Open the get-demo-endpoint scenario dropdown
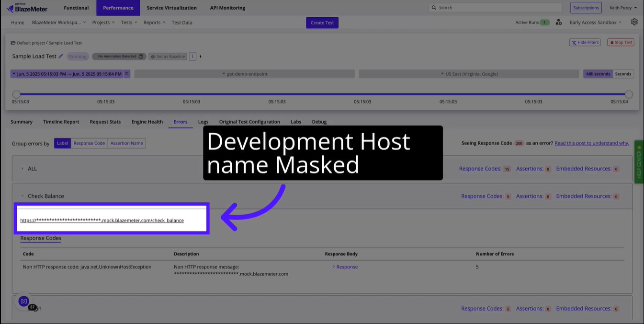The image size is (644, 324). pyautogui.click(x=244, y=74)
